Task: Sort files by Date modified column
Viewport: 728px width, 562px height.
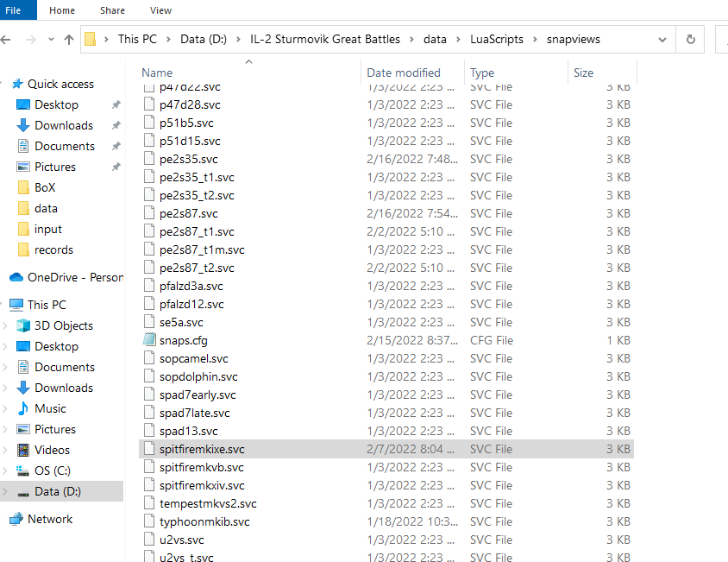Action: click(x=404, y=73)
